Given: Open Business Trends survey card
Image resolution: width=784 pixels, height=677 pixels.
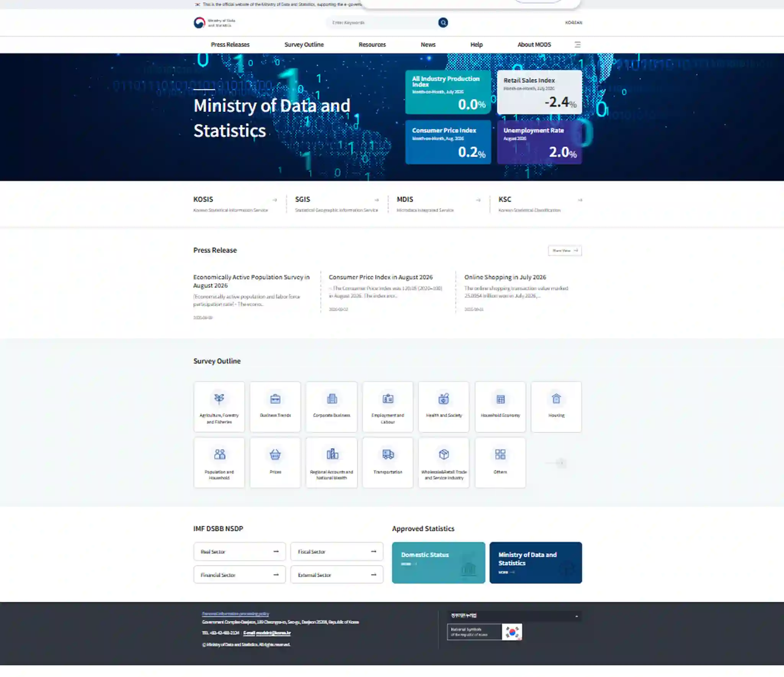Looking at the screenshot, I should pos(275,406).
